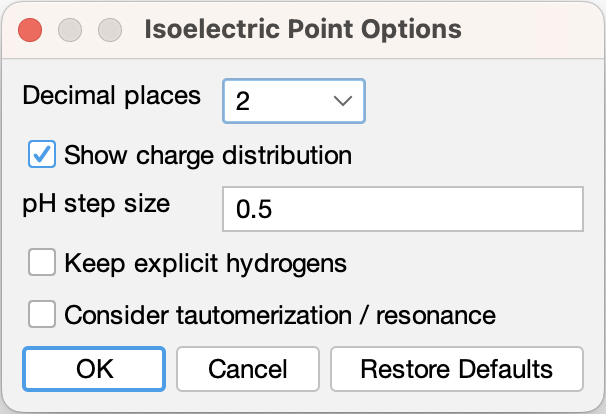Click the chevron arrow of Decimal places
606x414 pixels.
pos(342,100)
